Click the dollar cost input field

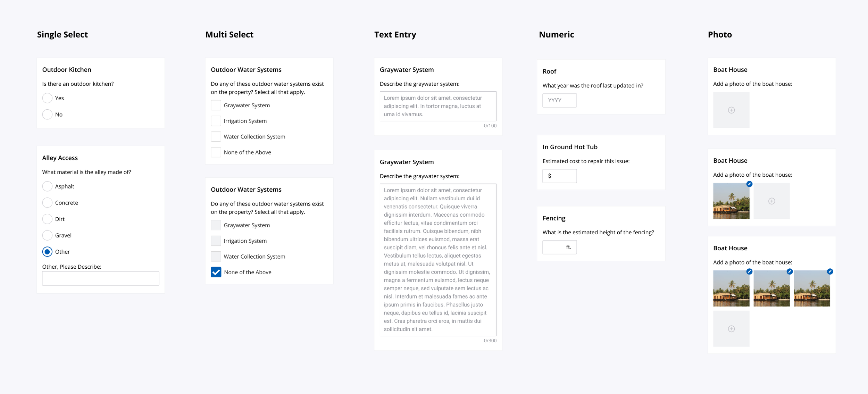(x=559, y=176)
